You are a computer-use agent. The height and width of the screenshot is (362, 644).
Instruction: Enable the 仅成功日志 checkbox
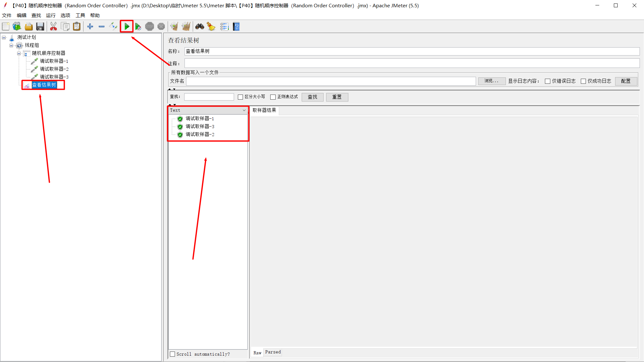tap(583, 81)
